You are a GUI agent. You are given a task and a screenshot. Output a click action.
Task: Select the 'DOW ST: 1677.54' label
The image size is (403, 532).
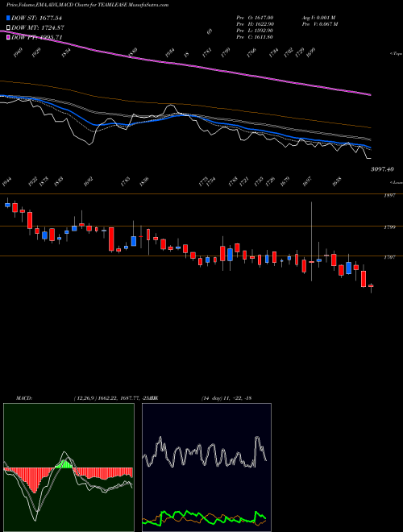[36, 18]
